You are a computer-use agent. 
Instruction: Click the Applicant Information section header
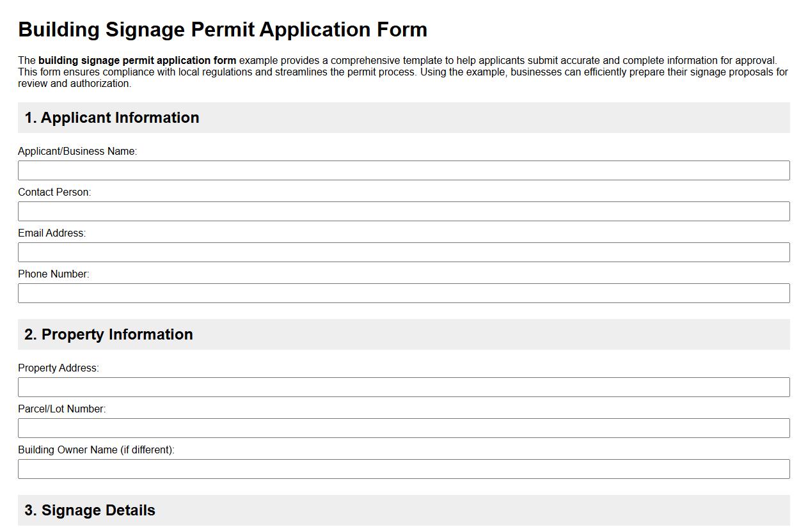(x=111, y=118)
